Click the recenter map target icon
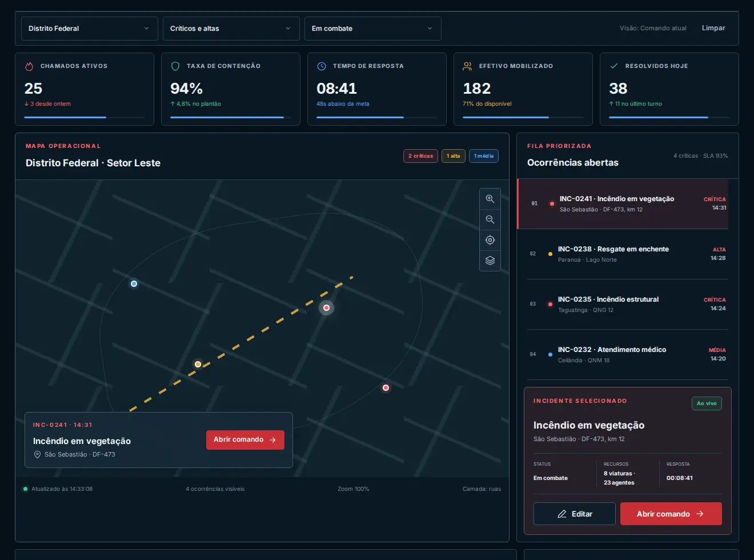Screen dimensions: 754x560 pos(490,240)
